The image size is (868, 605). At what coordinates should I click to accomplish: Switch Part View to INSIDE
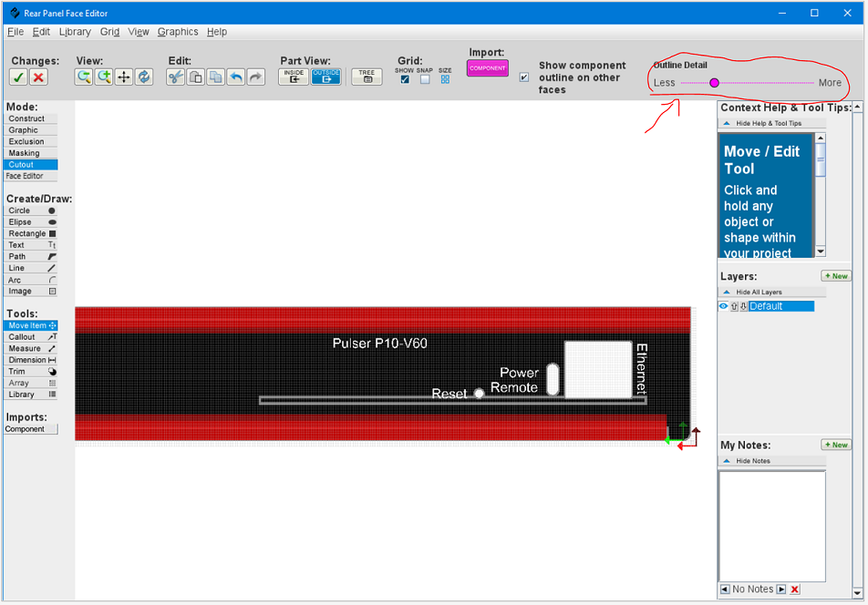293,77
